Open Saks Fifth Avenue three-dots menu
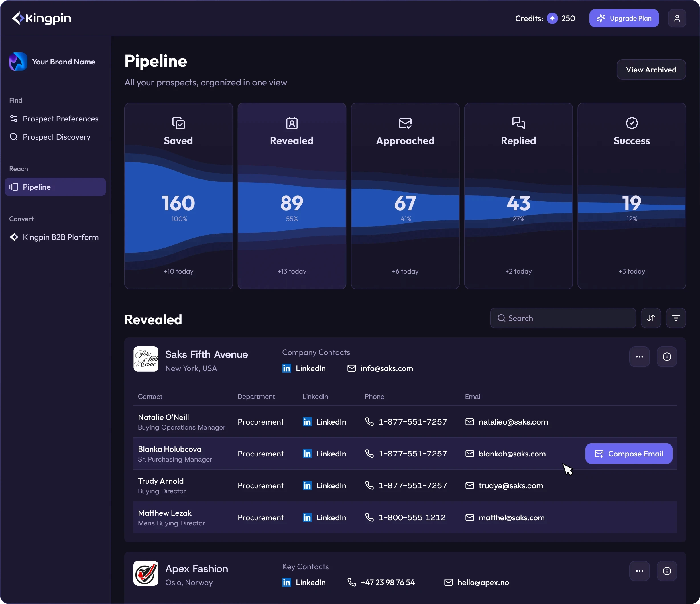 click(639, 356)
